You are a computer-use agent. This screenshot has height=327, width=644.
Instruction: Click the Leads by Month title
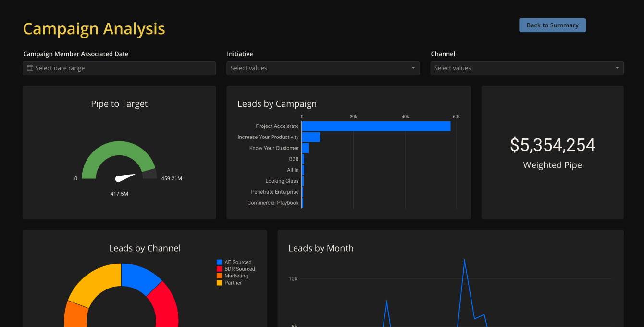click(321, 248)
